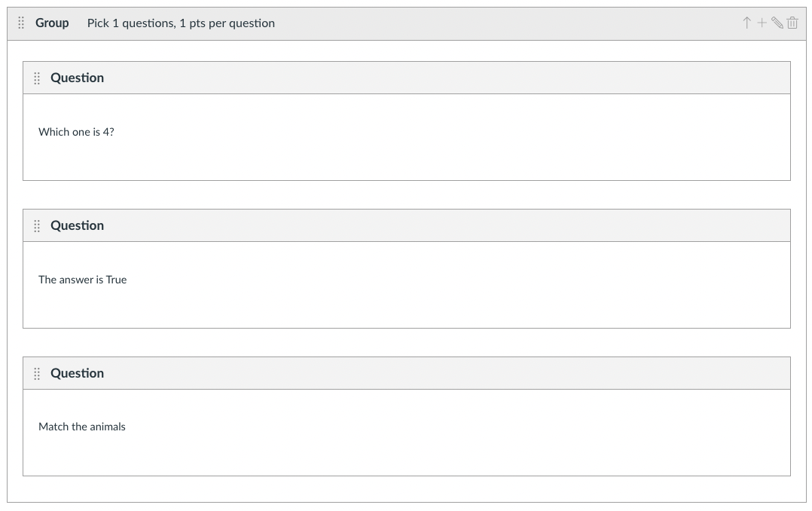Click the plus icon to add a question
812x511 pixels.
tap(762, 23)
